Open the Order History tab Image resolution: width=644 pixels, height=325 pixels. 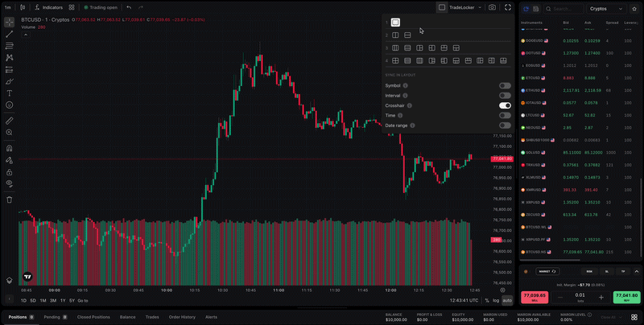click(x=182, y=317)
